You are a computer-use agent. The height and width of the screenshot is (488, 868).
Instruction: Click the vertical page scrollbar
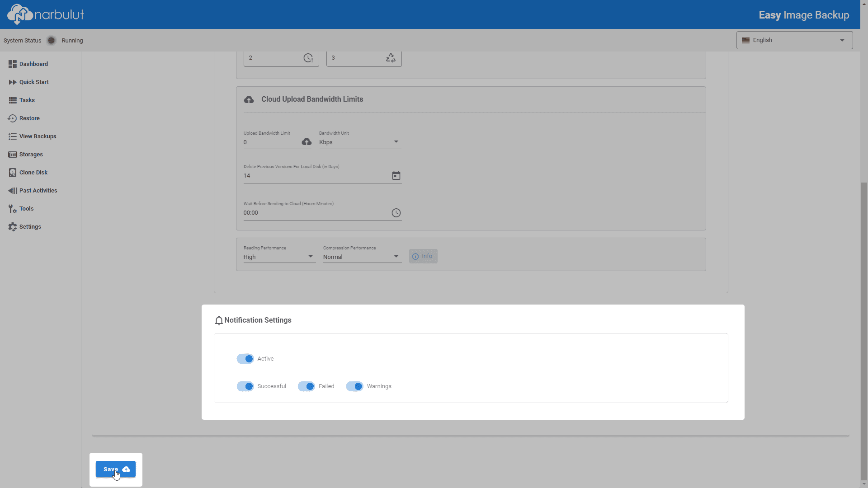point(864,331)
